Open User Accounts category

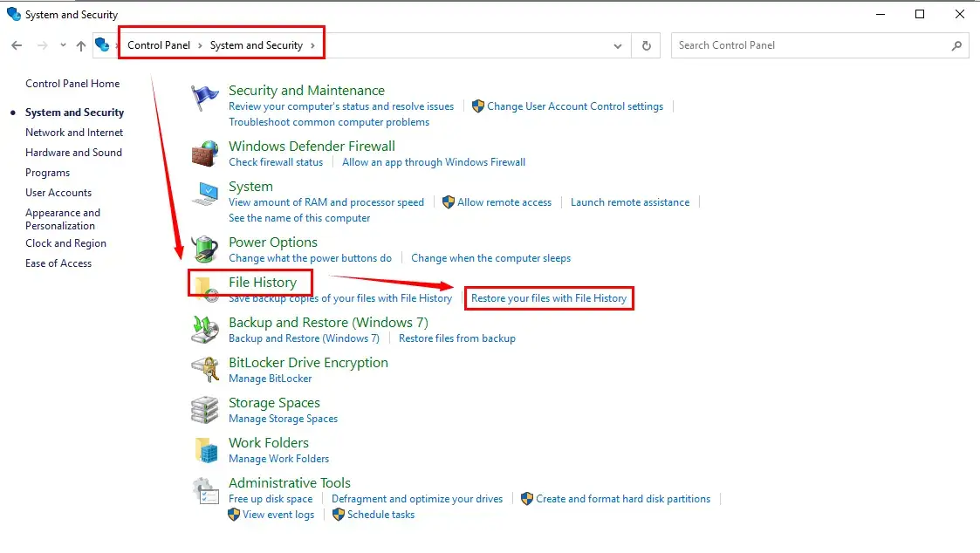click(x=58, y=193)
